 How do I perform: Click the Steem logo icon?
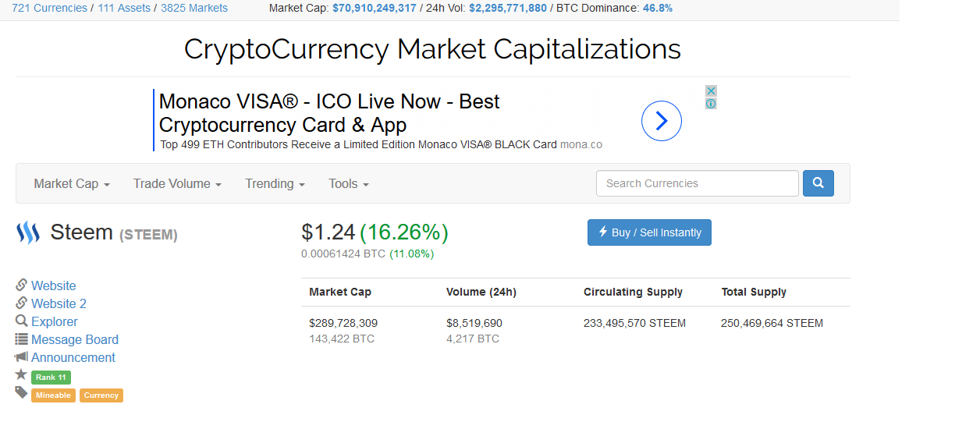pyautogui.click(x=28, y=232)
